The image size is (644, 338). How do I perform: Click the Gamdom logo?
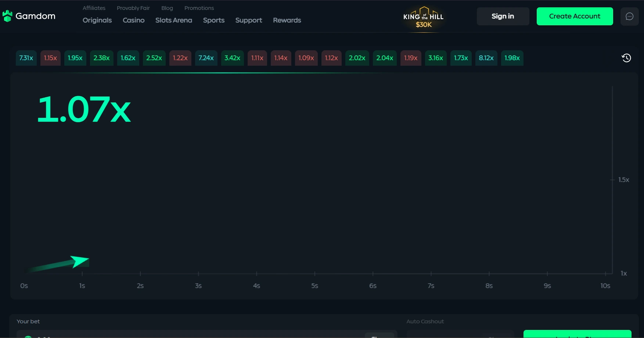pyautogui.click(x=29, y=16)
